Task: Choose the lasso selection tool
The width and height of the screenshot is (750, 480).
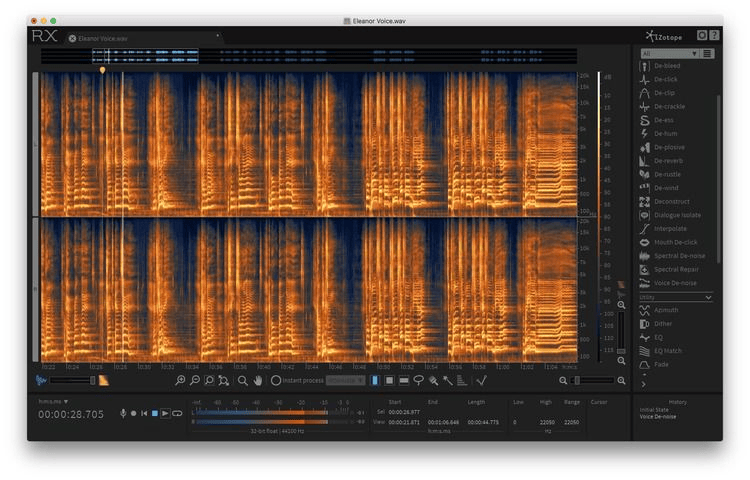Action: [418, 381]
